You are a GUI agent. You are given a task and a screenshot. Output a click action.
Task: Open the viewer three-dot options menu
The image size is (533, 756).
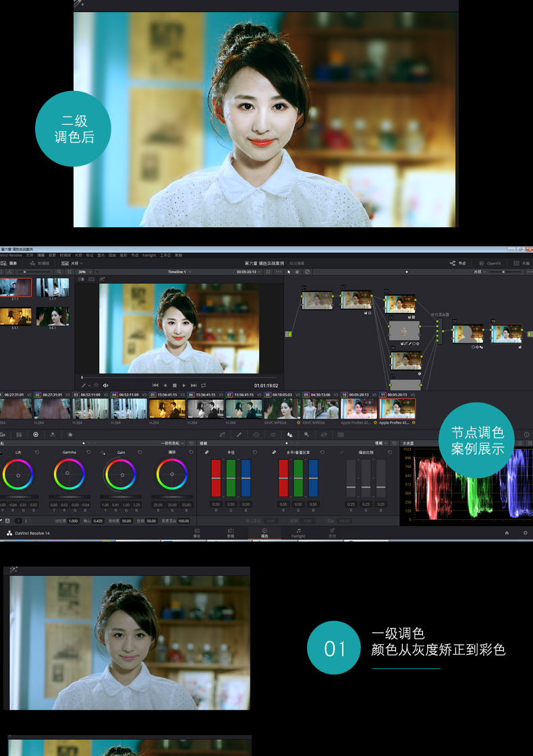point(279,272)
